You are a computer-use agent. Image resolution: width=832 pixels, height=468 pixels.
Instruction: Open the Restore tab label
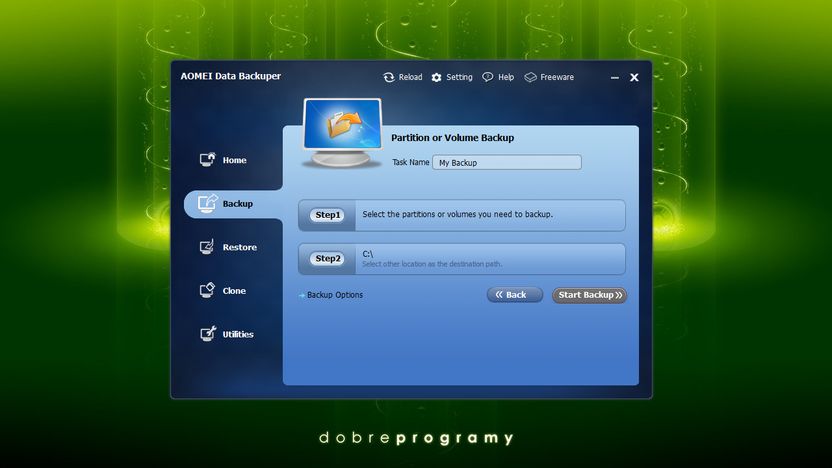click(239, 247)
